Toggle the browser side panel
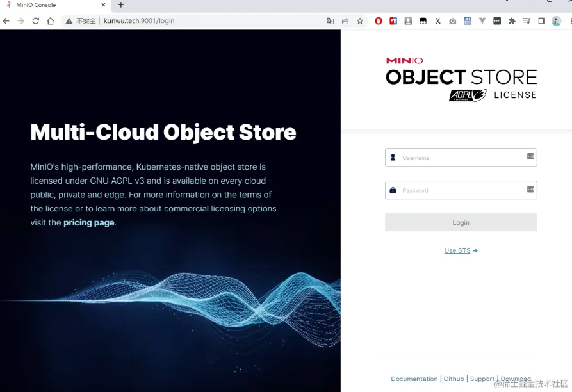The height and width of the screenshot is (392, 572). click(x=541, y=21)
